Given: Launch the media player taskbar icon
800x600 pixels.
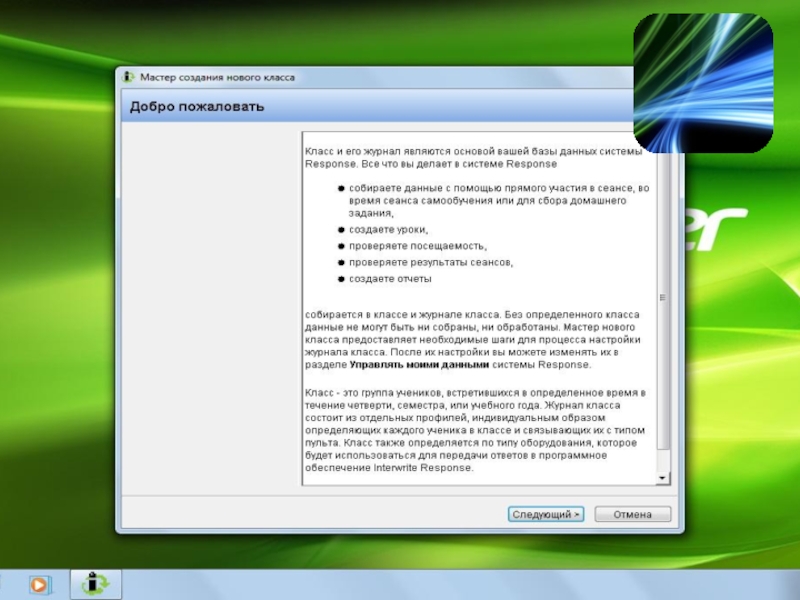Looking at the screenshot, I should tap(39, 585).
